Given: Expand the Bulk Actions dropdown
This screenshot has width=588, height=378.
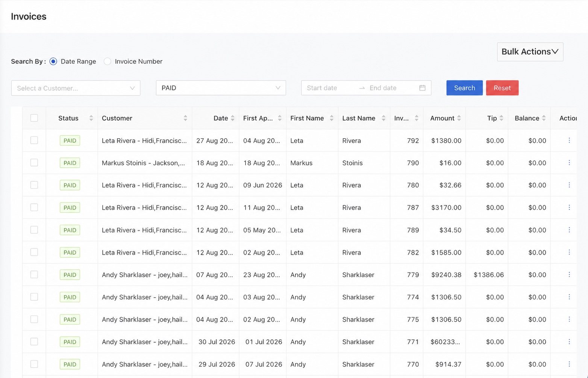Looking at the screenshot, I should (530, 52).
